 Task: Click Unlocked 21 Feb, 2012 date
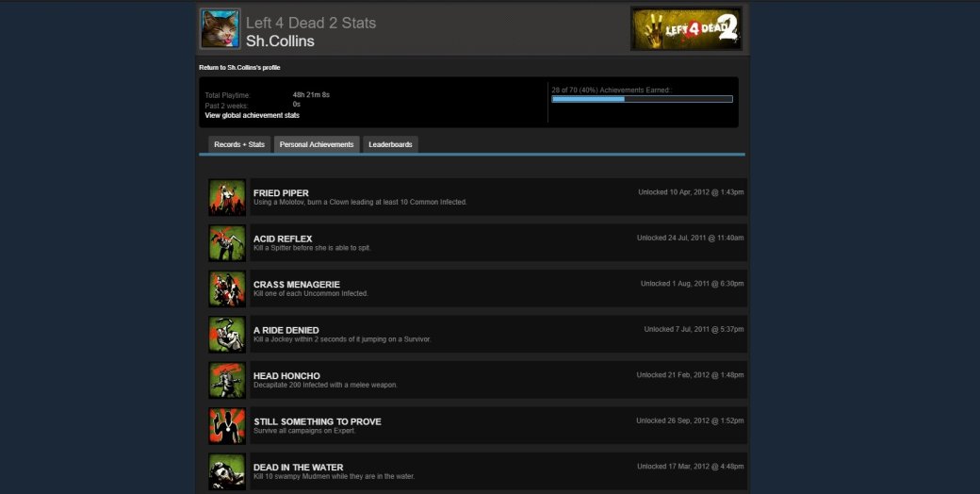[690, 375]
